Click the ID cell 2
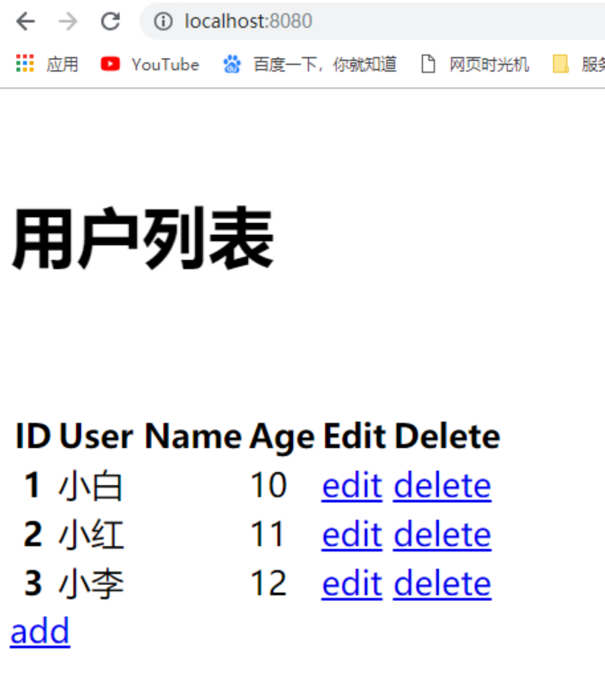 (33, 535)
